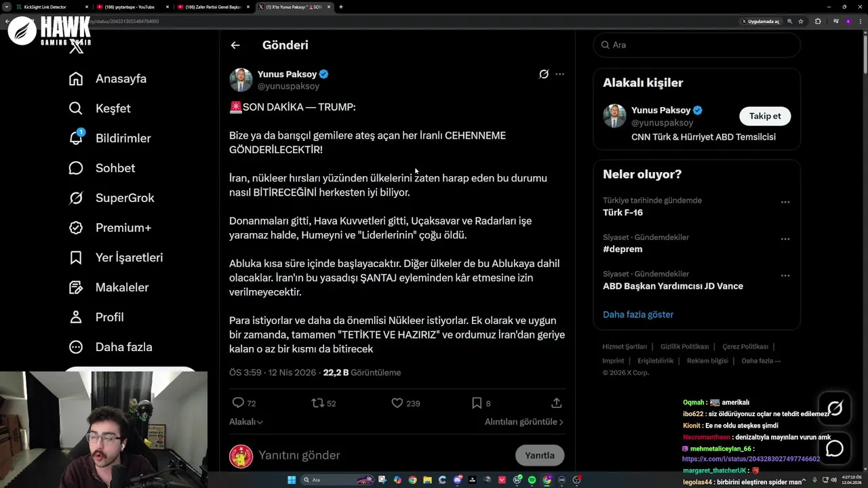Open Windows Start button on taskbar
The height and width of the screenshot is (488, 868).
(x=292, y=480)
